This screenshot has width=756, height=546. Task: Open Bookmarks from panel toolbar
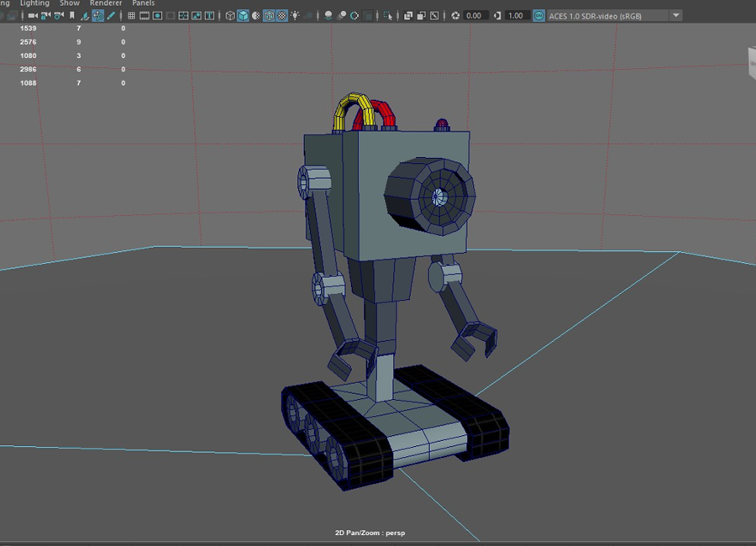72,15
